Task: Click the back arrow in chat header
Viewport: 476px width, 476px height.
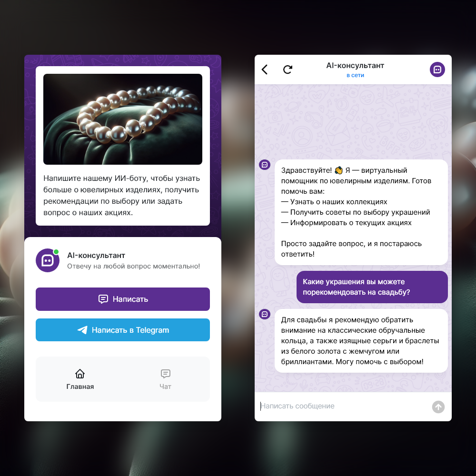Action: point(265,69)
